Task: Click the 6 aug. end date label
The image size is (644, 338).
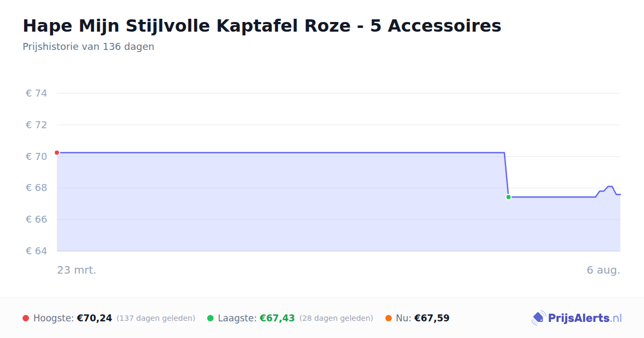Action: 603,270
